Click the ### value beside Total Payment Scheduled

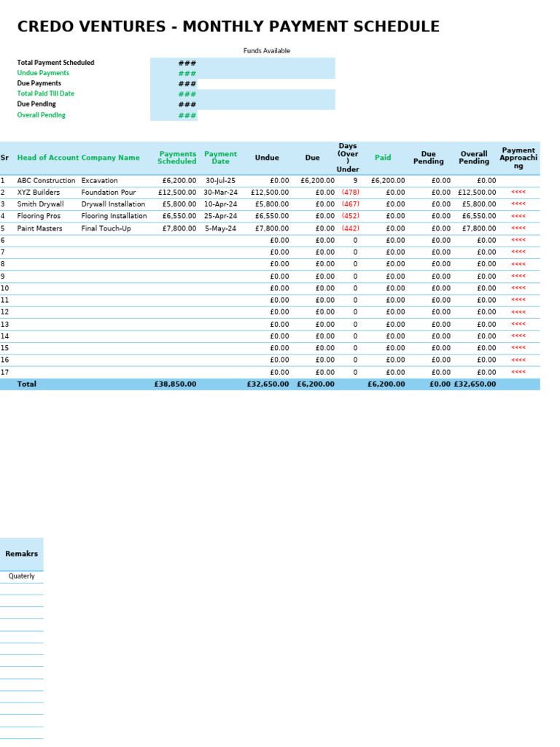187,63
